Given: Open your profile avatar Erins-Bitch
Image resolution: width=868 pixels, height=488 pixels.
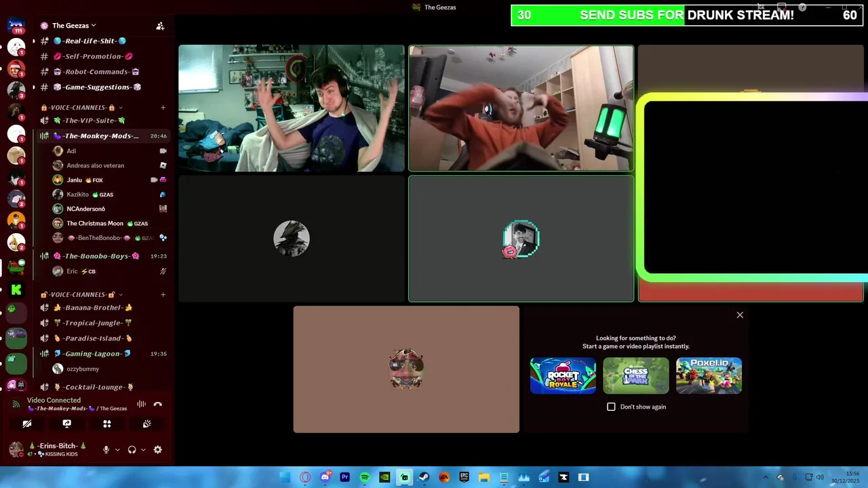Looking at the screenshot, I should tap(16, 449).
